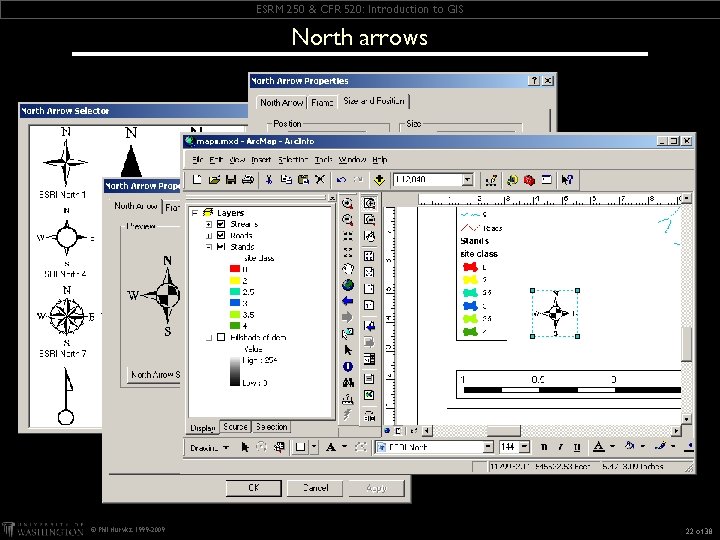Select the Zoom Out magnifier tool
The image size is (720, 540).
tap(348, 220)
